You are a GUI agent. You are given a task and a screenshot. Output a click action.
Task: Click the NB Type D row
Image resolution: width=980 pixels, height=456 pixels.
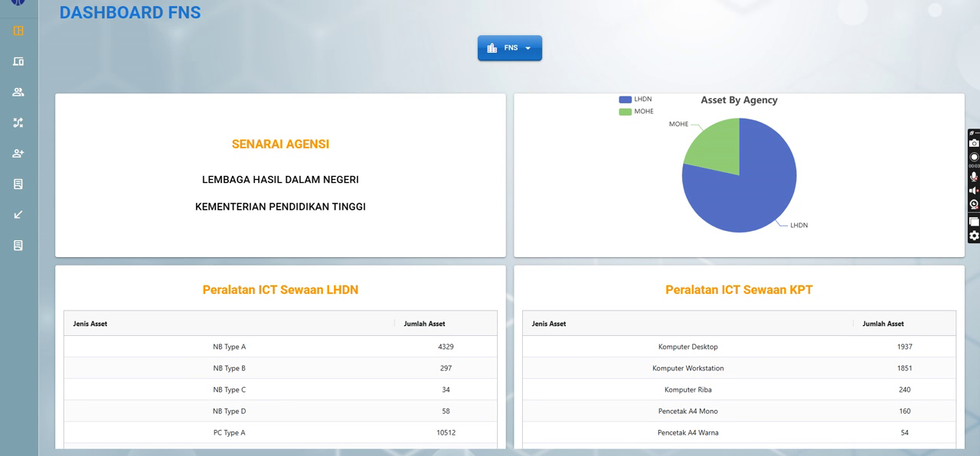(280, 411)
